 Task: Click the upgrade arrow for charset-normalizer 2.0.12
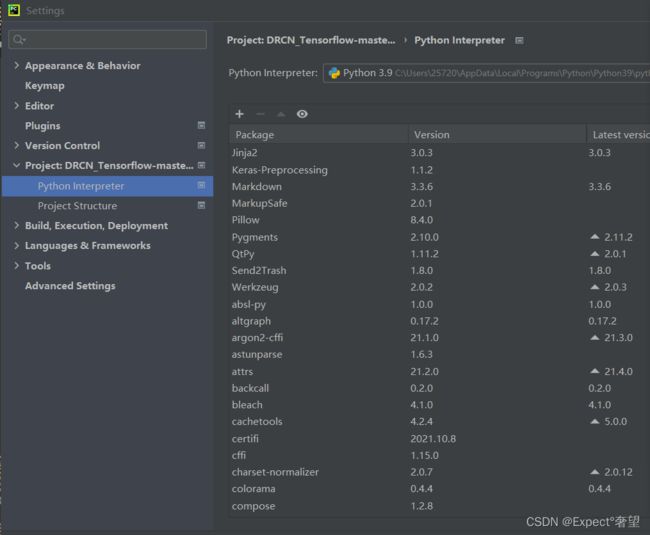(595, 472)
